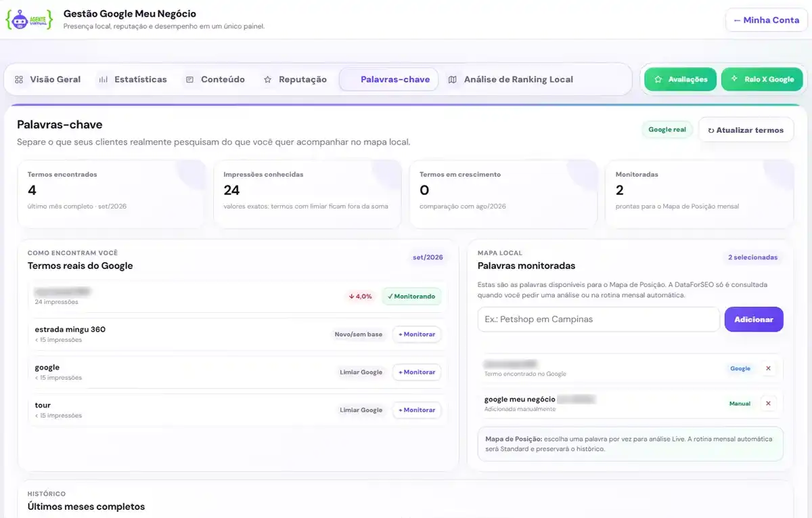812x518 pixels.
Task: Open the Visão Geral tab
Action: [47, 79]
